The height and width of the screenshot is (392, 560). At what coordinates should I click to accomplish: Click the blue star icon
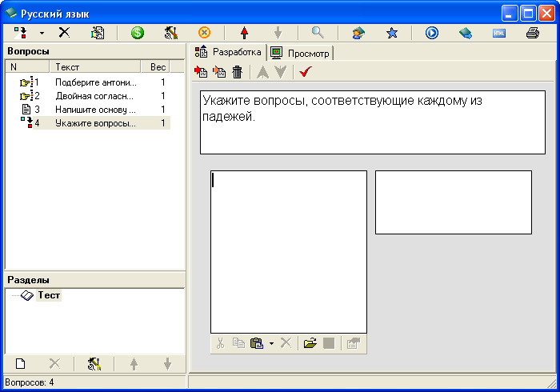392,33
